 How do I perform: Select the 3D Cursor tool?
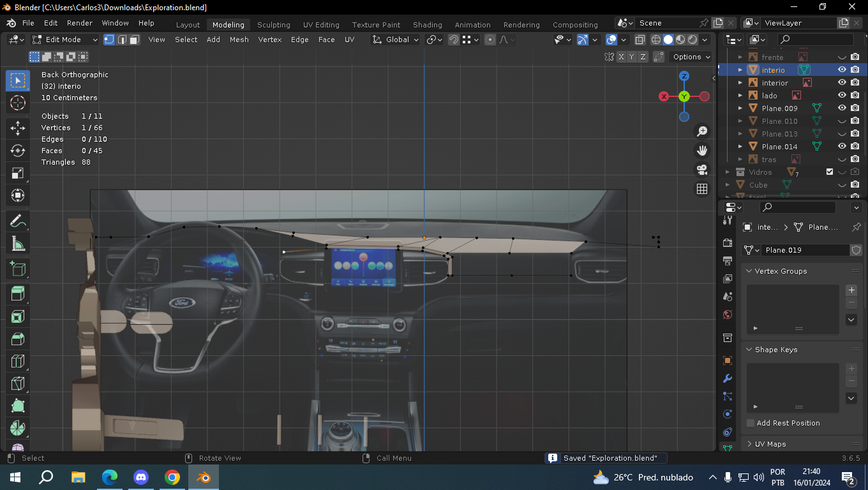tap(18, 103)
